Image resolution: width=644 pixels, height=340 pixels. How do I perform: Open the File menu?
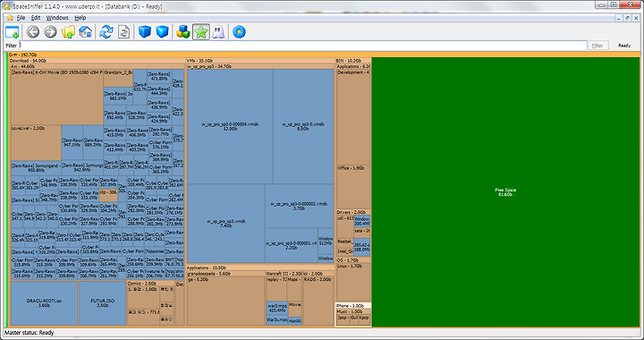coord(21,18)
